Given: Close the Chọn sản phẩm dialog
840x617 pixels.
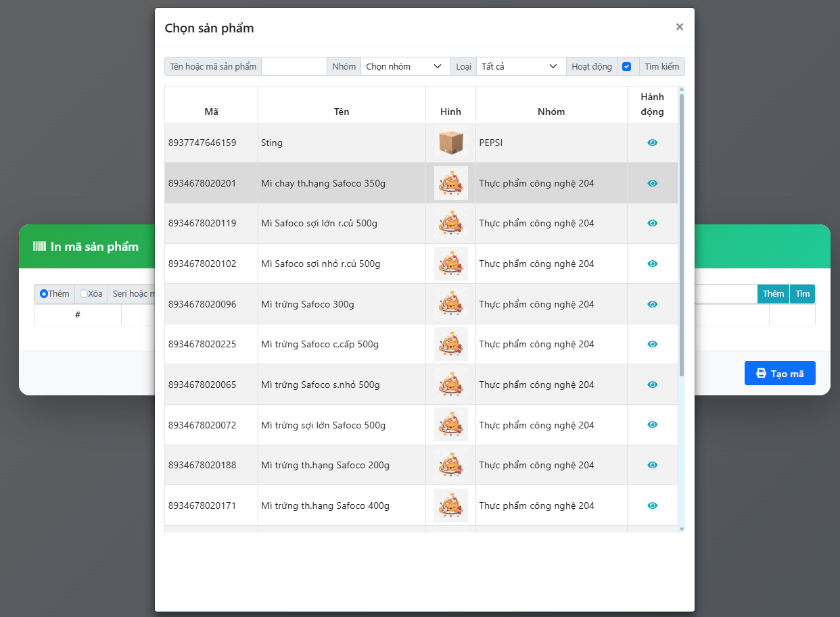Looking at the screenshot, I should click(x=679, y=27).
